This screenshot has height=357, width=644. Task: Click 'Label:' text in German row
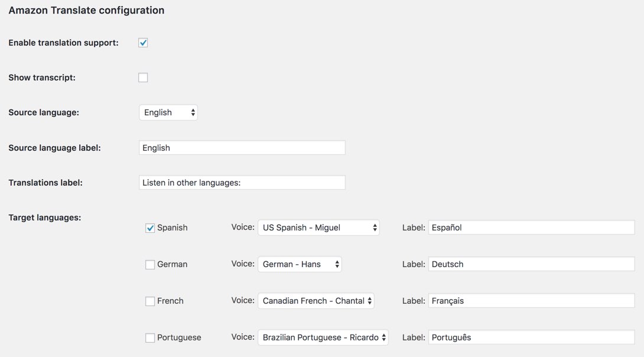(x=414, y=264)
